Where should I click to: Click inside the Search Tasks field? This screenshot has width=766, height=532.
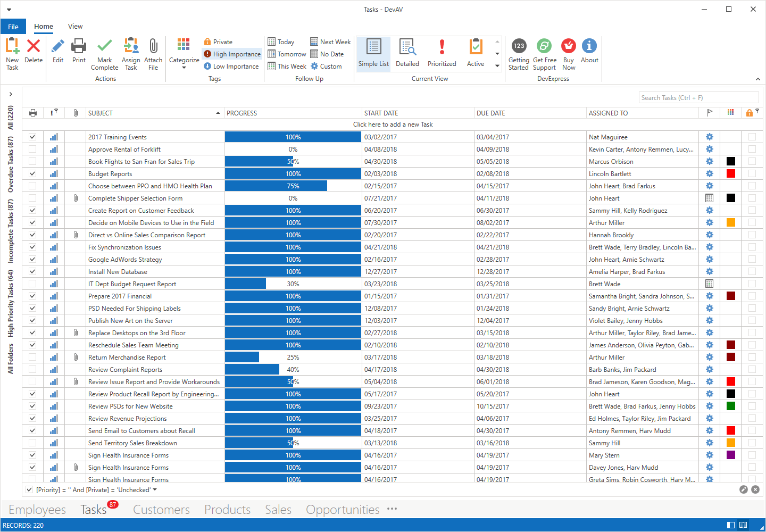click(x=698, y=97)
